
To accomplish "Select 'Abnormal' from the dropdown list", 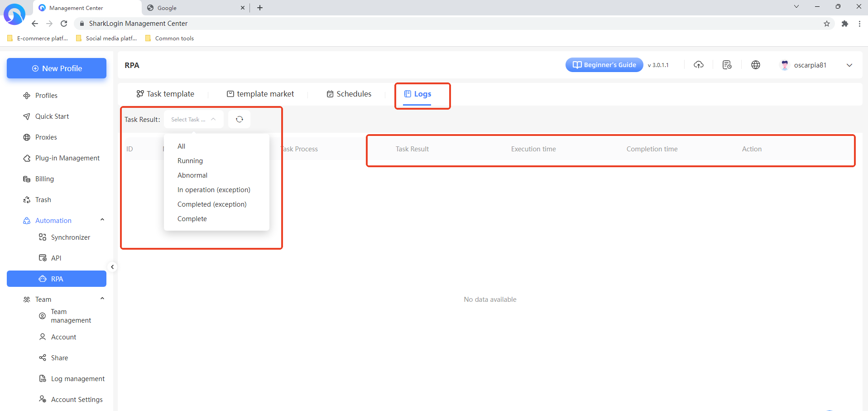I will [x=192, y=175].
